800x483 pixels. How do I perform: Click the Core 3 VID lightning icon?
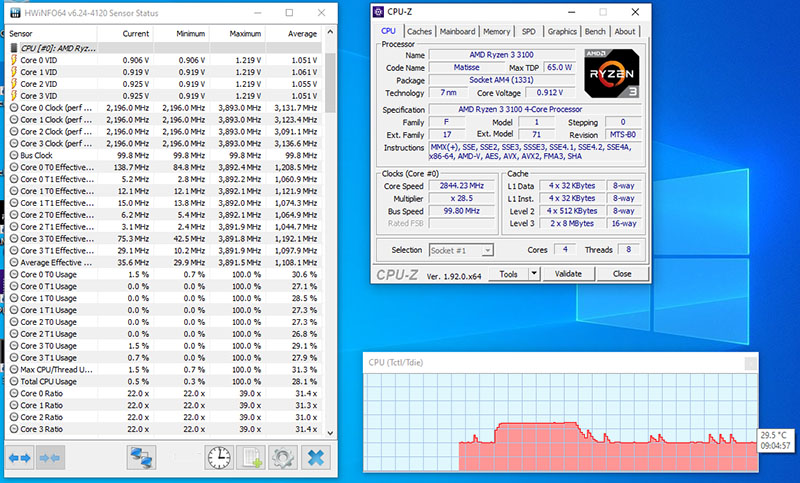click(14, 96)
